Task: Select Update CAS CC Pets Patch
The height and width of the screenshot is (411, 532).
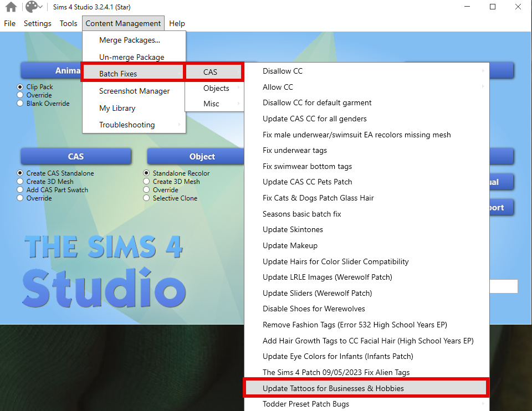Action: tap(367, 182)
